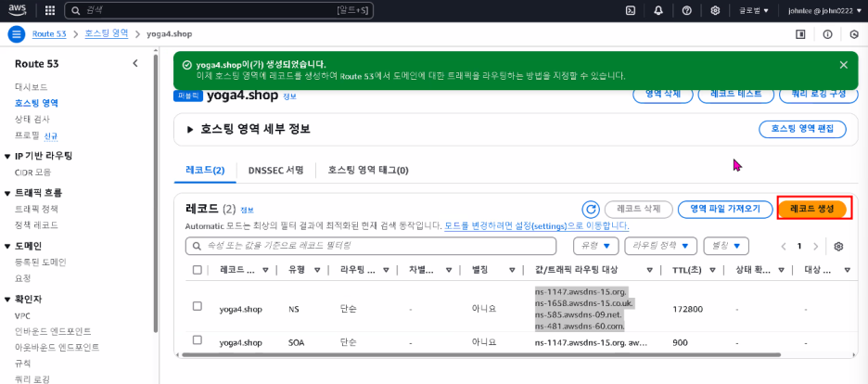Collapse the 확인자 sidebar group

(x=7, y=300)
